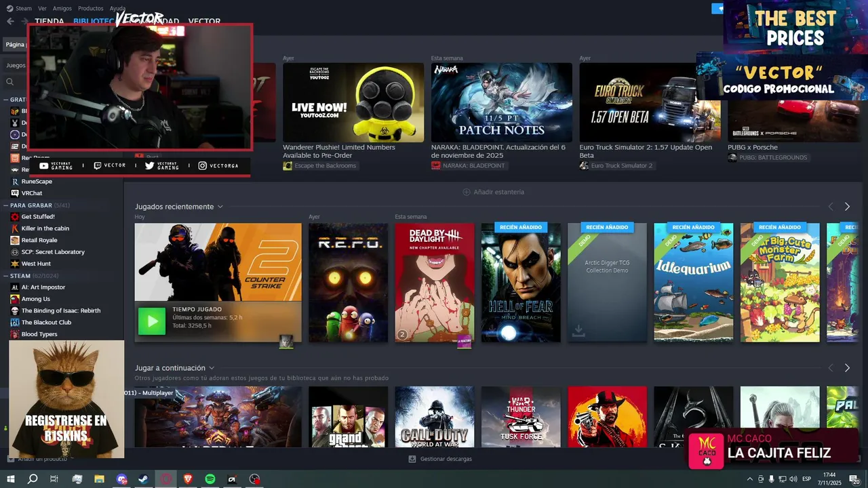Open File Explorer from the taskbar
This screenshot has width=868, height=488.
pyautogui.click(x=99, y=479)
